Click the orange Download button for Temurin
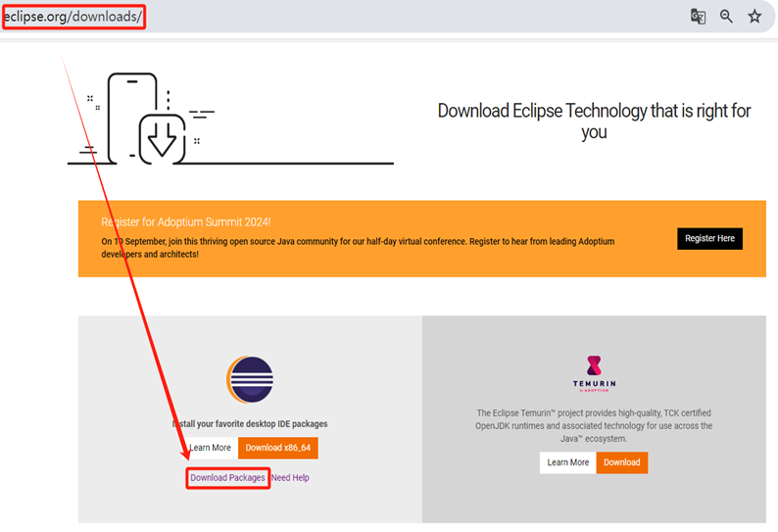Viewport: 778px width, 532px height. [x=621, y=462]
